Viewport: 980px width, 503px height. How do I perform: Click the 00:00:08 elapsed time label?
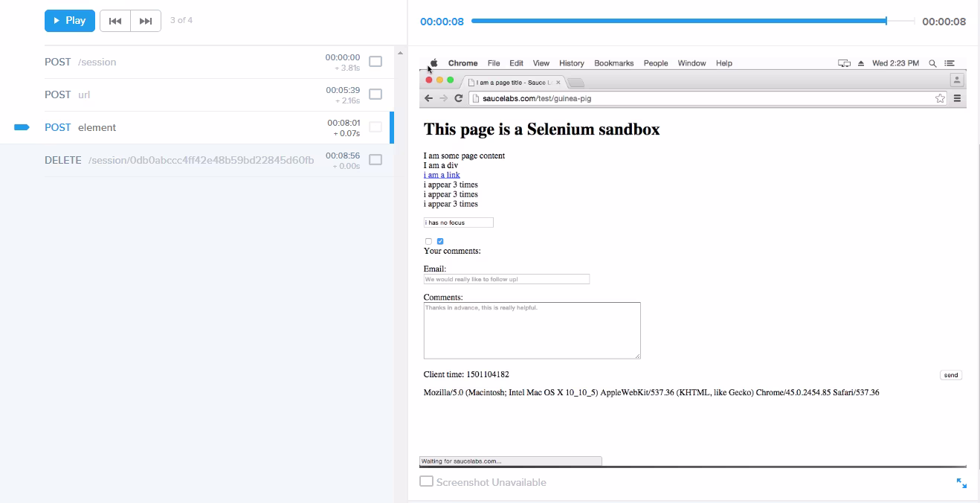pyautogui.click(x=442, y=22)
